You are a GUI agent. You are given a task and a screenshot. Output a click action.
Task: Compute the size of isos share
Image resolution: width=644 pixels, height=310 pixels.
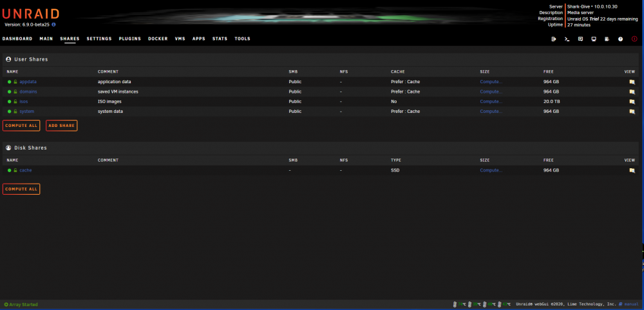491,102
